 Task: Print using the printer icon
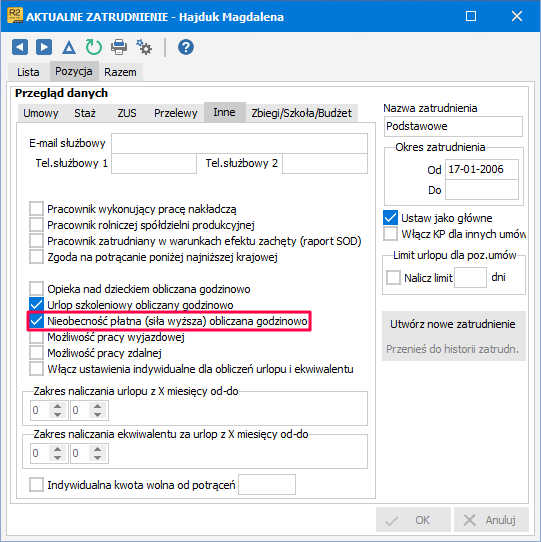tap(119, 47)
